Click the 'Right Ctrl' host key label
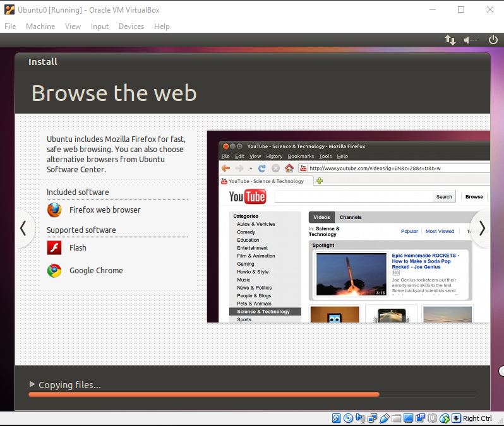This screenshot has height=426, width=504. click(477, 418)
